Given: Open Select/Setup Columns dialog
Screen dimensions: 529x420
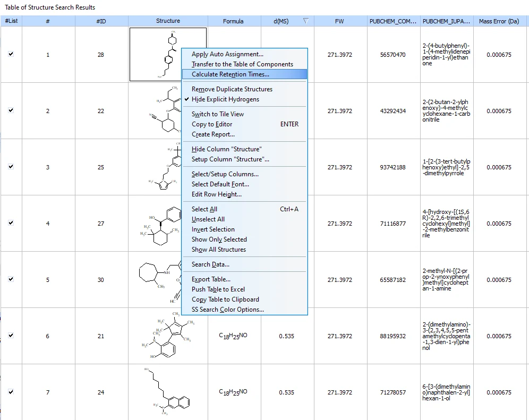Looking at the screenshot, I should 245,174.
